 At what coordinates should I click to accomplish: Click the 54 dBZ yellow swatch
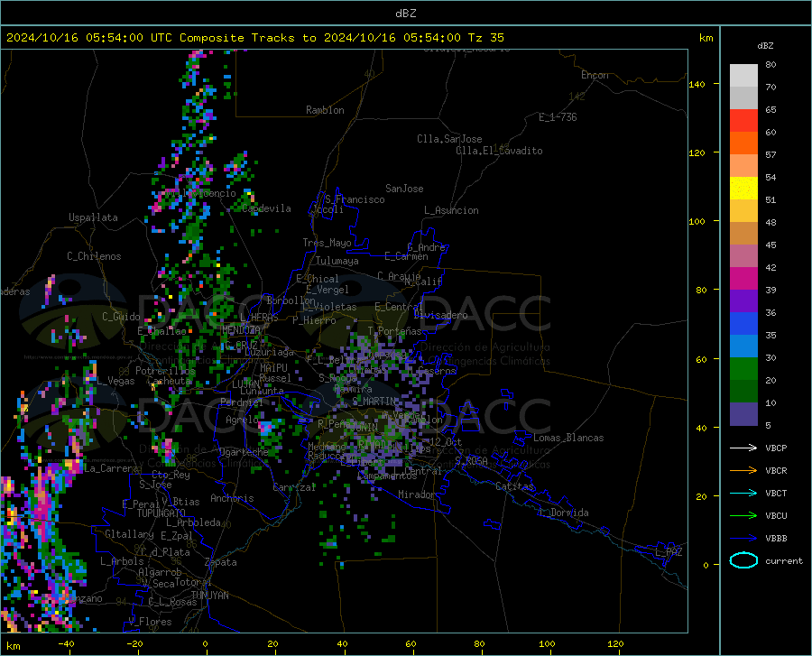point(743,189)
